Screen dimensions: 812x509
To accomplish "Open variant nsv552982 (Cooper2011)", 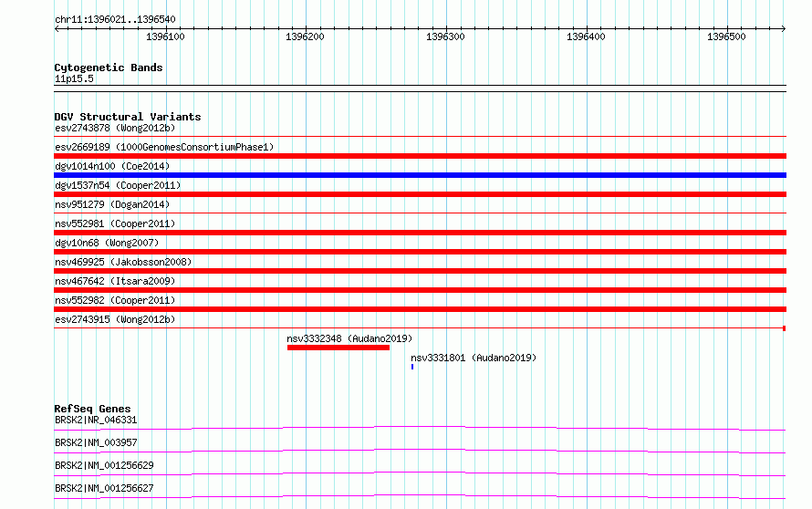I will (x=115, y=300).
